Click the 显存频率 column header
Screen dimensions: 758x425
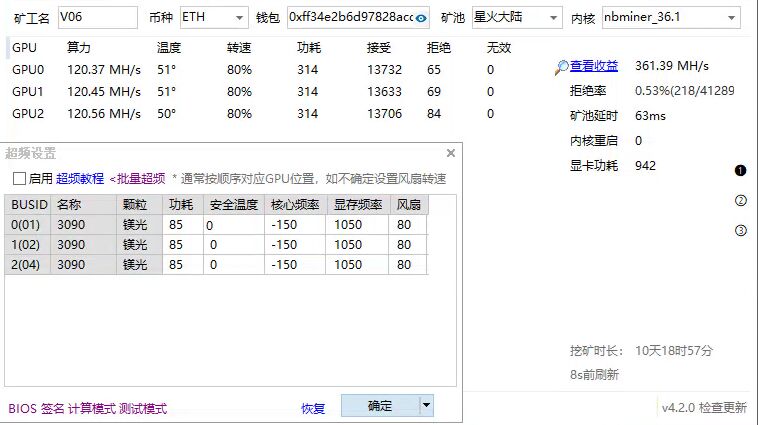358,205
